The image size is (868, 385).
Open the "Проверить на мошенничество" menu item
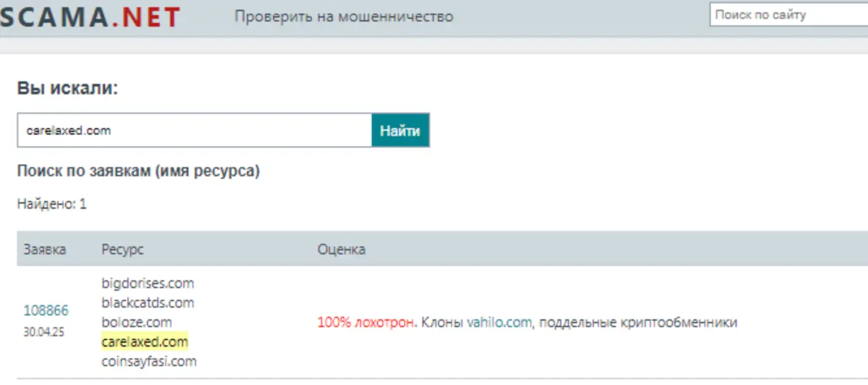(343, 17)
